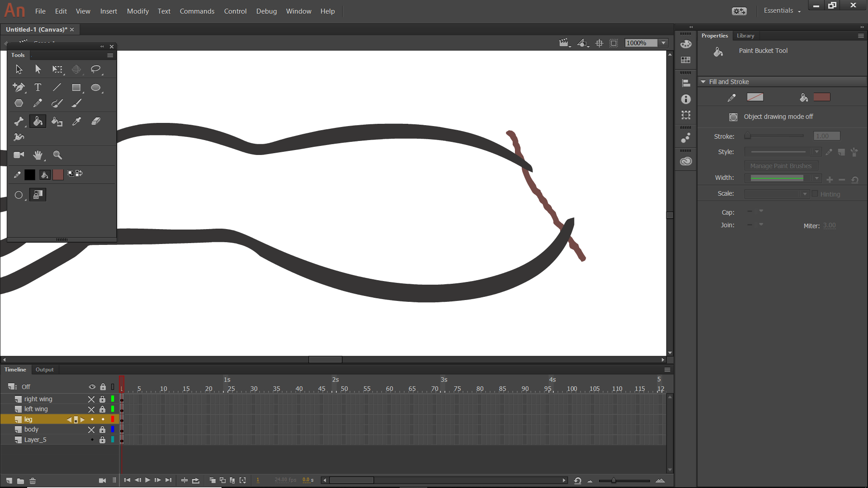
Task: Select the Free Transform tool
Action: pos(58,69)
